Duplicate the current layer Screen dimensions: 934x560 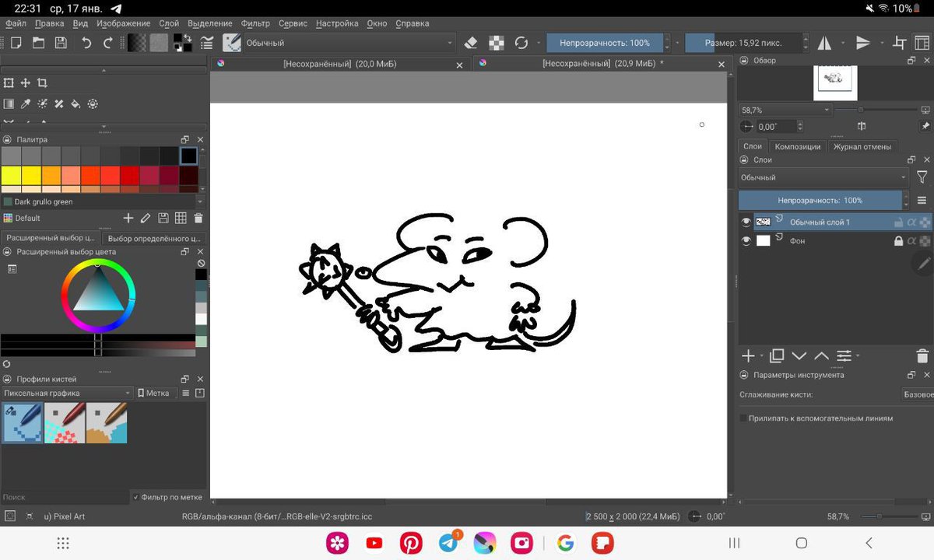pos(776,356)
